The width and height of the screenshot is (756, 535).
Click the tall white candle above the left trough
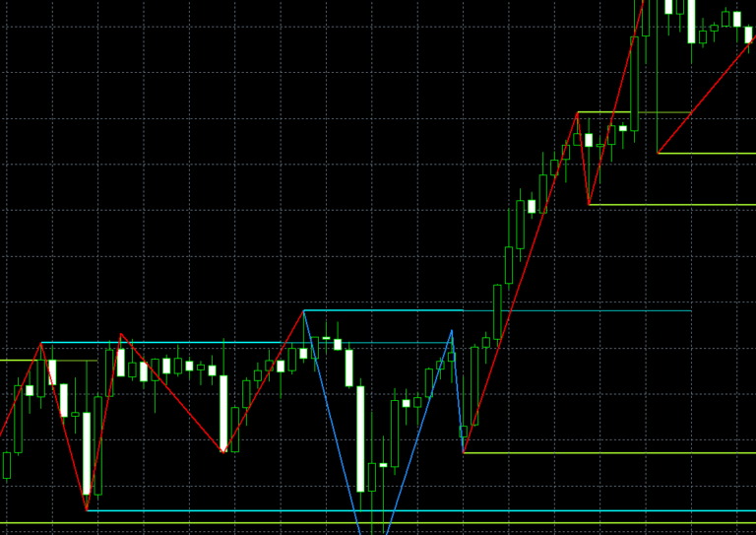[x=87, y=453]
